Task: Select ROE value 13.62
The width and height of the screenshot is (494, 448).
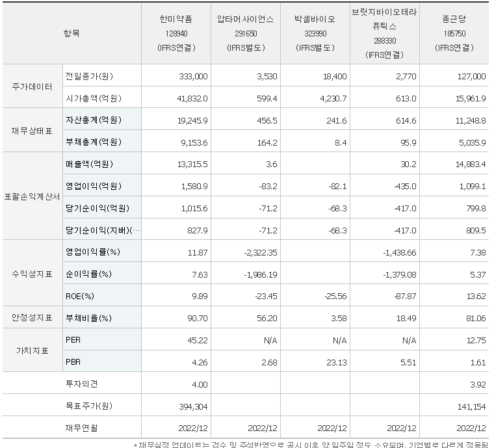Action: point(476,296)
